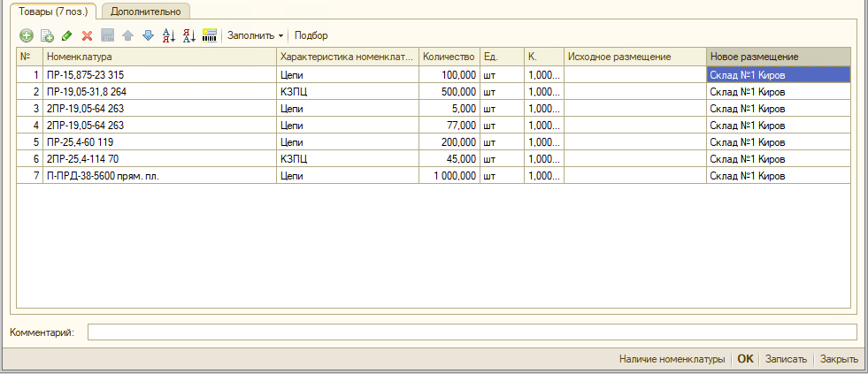Click empty Исходное размещение cell in row 3
The image size is (868, 374).
[x=635, y=109]
